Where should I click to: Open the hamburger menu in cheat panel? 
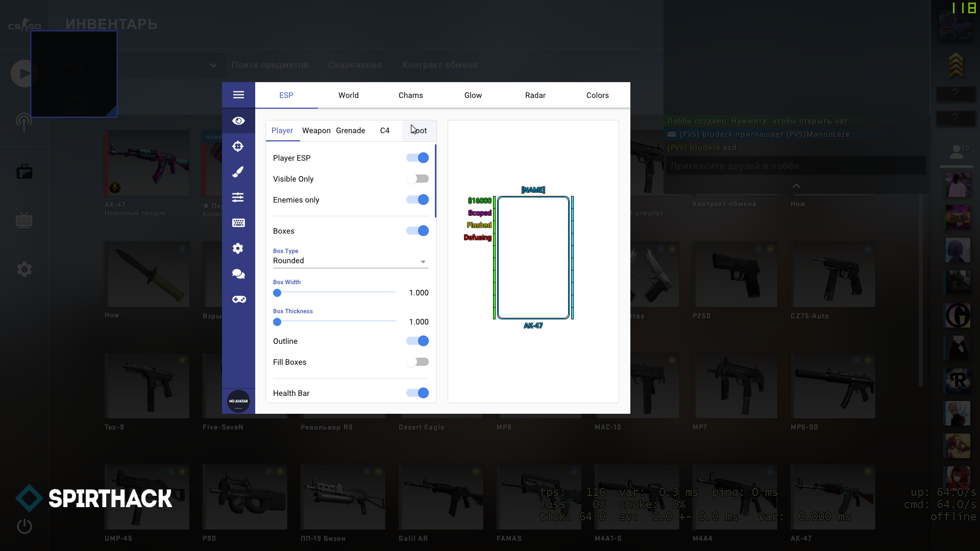coord(238,95)
